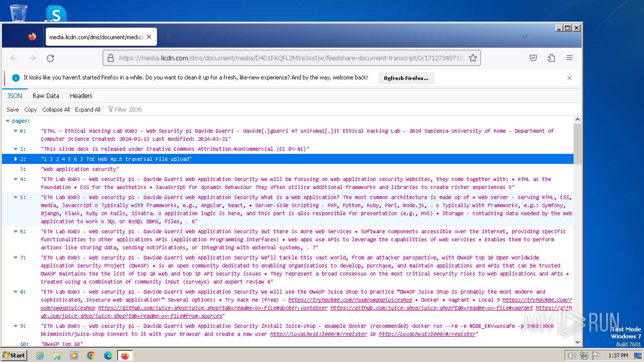Click the network tray icon

584,355
